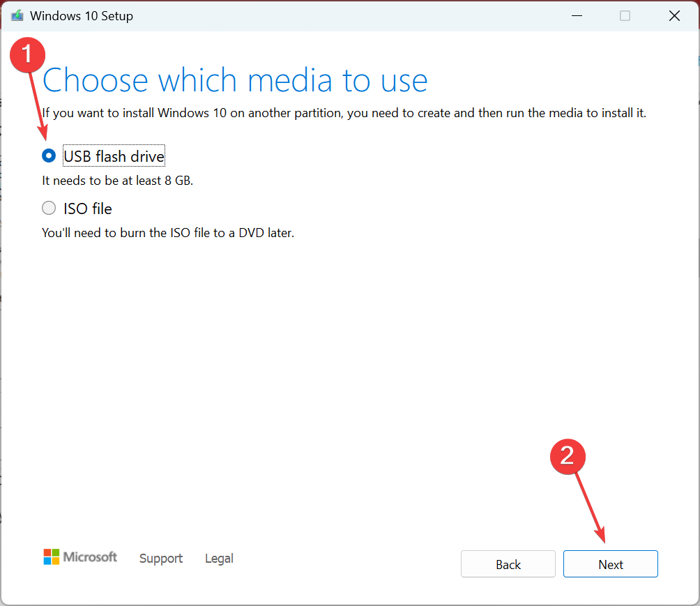Click the 'Windows 10 Setup' window title
700x606 pixels.
pyautogui.click(x=82, y=16)
